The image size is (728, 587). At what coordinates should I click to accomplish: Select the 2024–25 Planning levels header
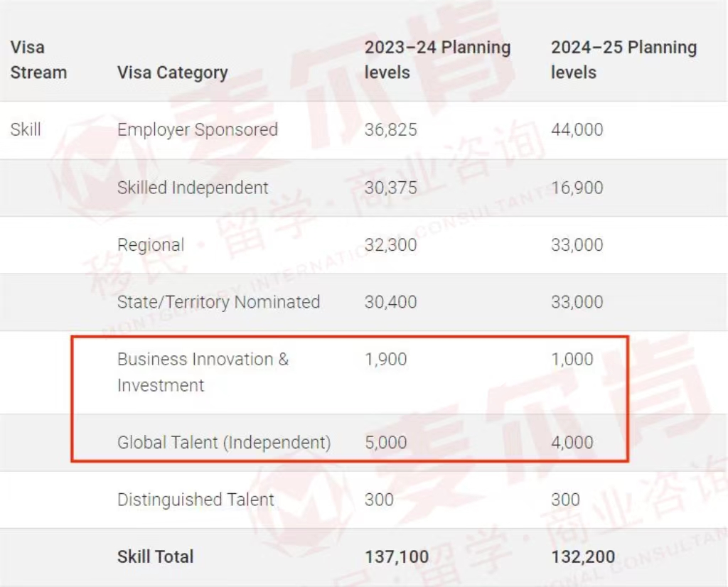[x=623, y=60]
